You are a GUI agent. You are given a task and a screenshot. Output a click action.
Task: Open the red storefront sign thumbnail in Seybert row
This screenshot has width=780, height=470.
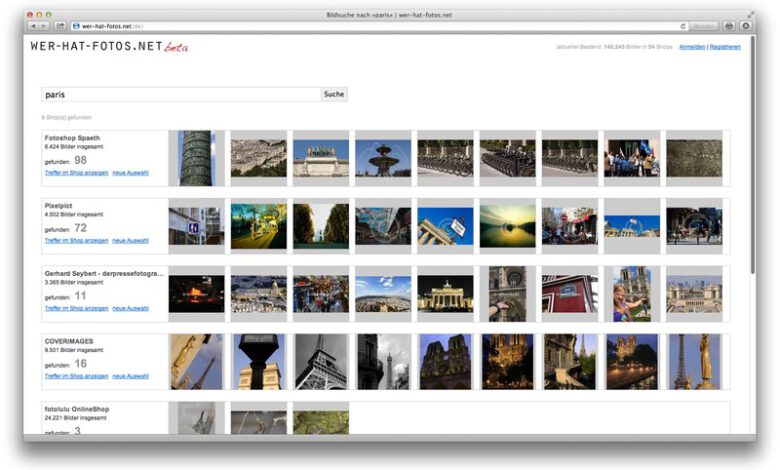(x=570, y=294)
